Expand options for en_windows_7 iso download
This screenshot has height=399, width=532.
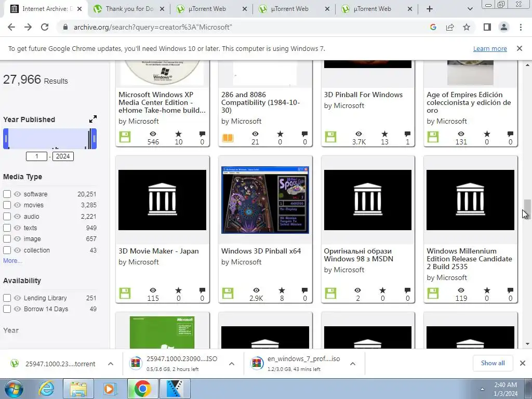pyautogui.click(x=353, y=364)
